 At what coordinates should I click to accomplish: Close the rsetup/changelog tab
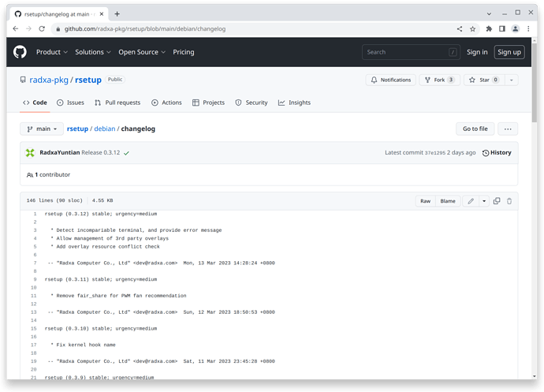pyautogui.click(x=101, y=14)
